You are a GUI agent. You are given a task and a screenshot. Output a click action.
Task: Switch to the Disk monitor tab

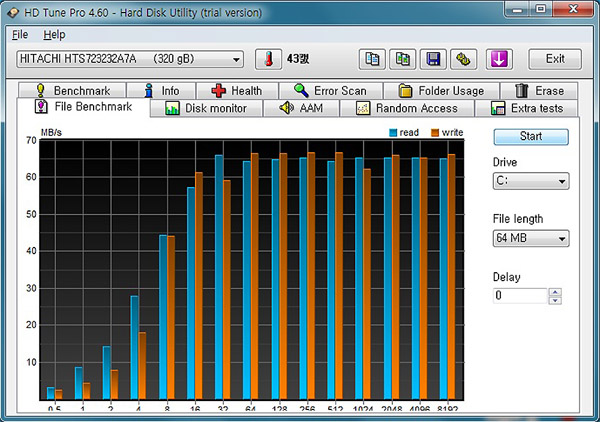[x=207, y=108]
